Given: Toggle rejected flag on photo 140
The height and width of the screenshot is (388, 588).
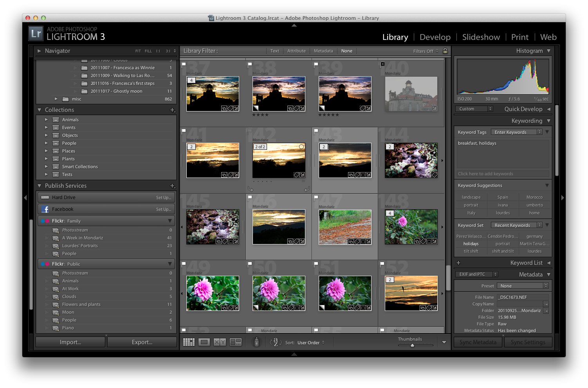Looking at the screenshot, I should click(x=382, y=64).
